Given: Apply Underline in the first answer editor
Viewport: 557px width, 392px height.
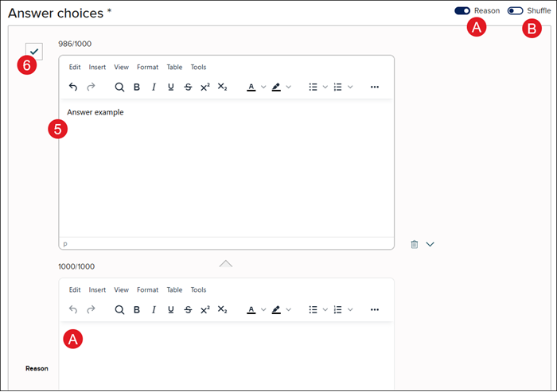Looking at the screenshot, I should click(170, 87).
